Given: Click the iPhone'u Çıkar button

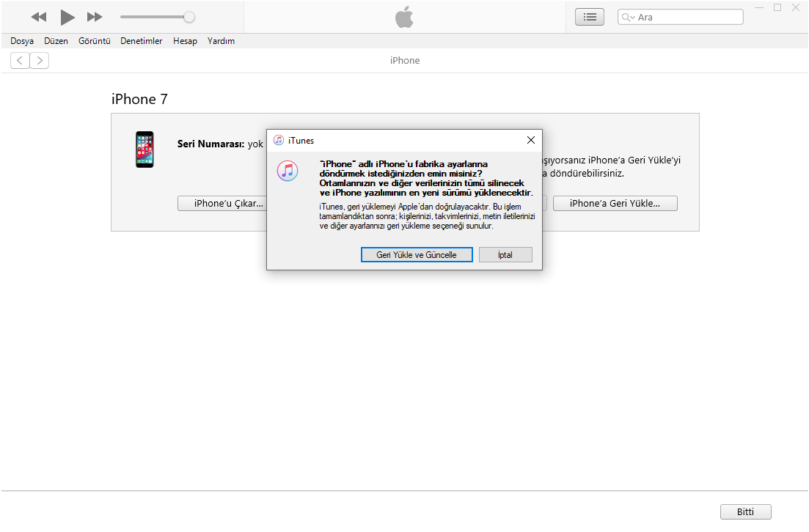Looking at the screenshot, I should click(222, 203).
